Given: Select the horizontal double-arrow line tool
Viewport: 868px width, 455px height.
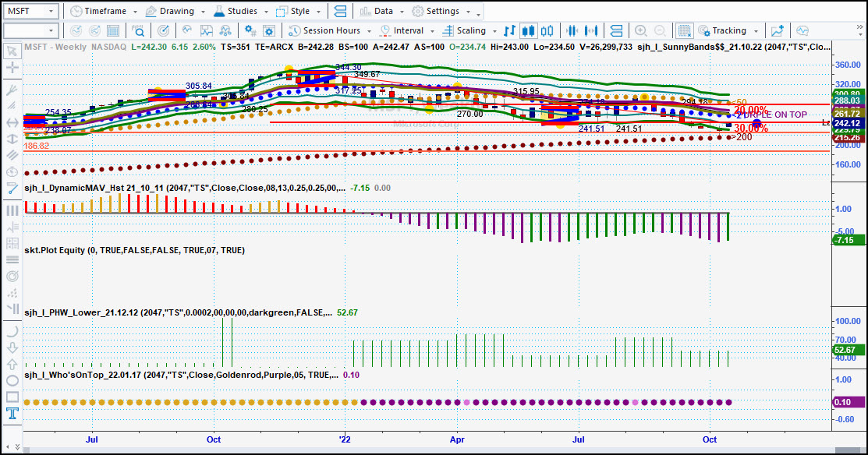Looking at the screenshot, I should 12,122.
